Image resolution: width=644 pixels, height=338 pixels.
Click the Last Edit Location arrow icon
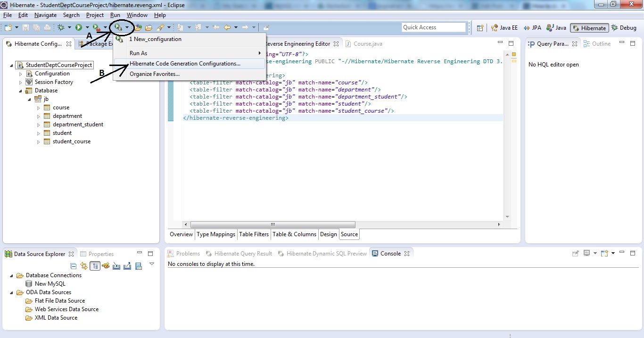click(x=216, y=28)
